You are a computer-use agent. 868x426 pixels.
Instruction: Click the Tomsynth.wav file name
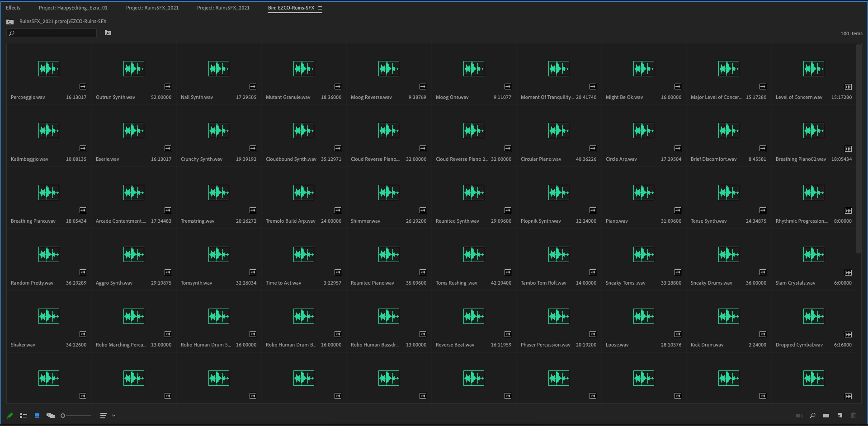(197, 283)
